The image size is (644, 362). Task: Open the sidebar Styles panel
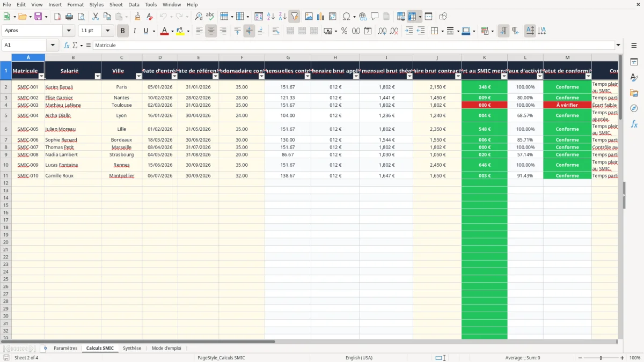click(634, 78)
